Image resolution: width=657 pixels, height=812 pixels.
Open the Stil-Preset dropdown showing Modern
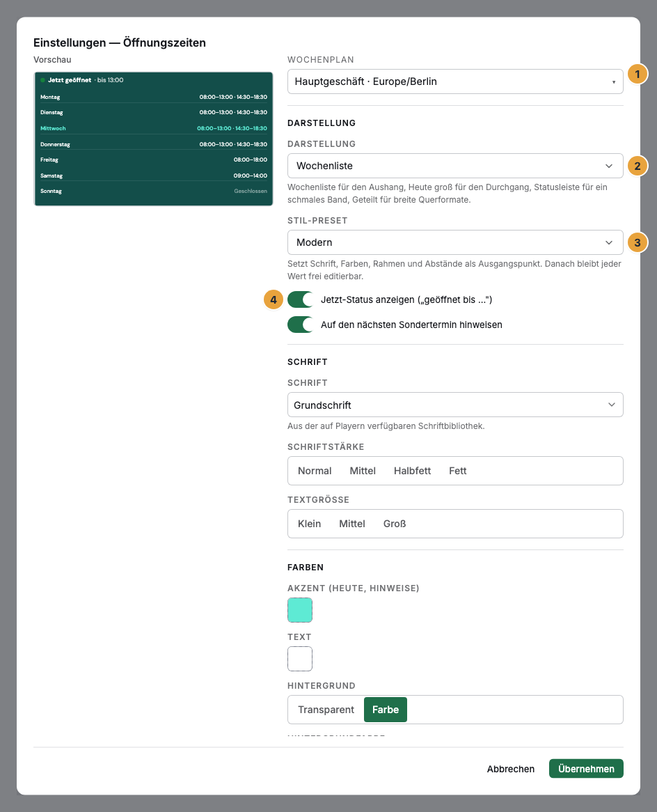tap(455, 242)
